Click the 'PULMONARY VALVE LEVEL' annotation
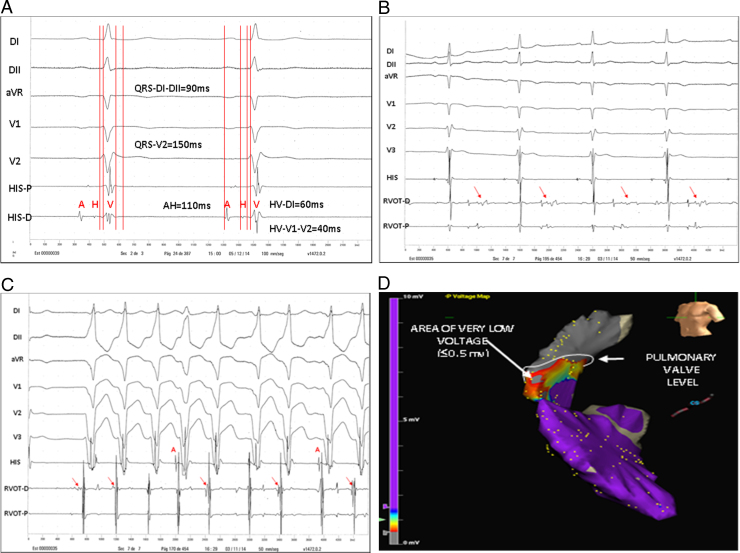This screenshot has height=553, width=740. (681, 370)
